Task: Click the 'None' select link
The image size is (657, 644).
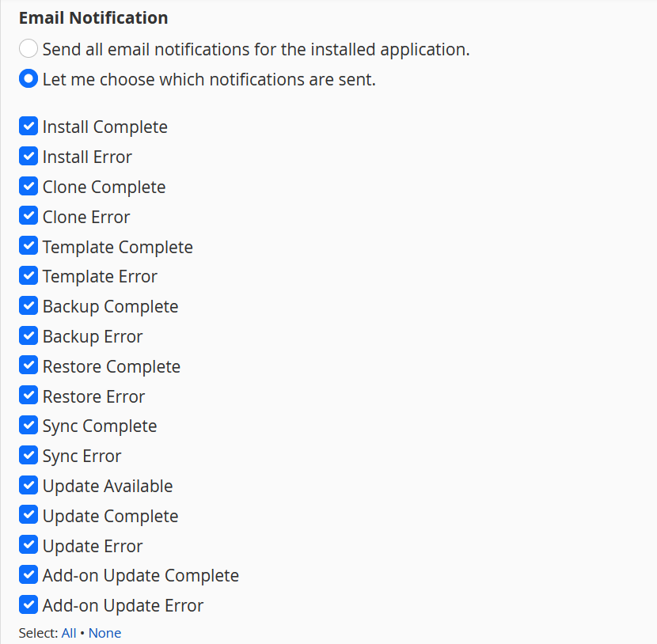Action: [x=104, y=633]
